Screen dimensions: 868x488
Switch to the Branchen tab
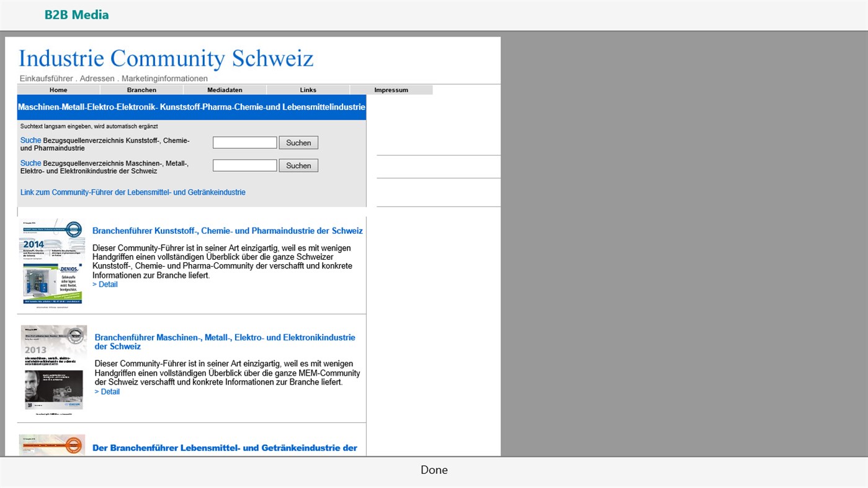tap(141, 89)
